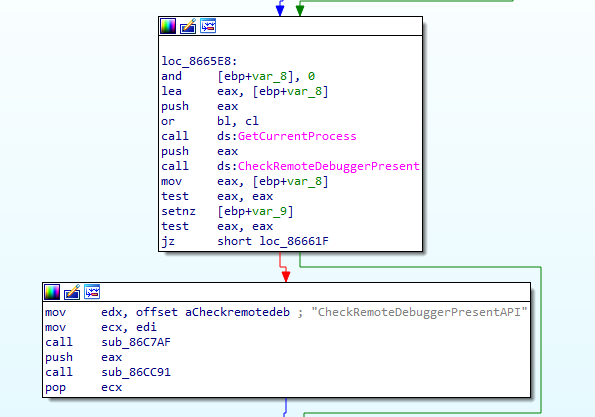Click the 'or bl, cl' instruction

[210, 121]
